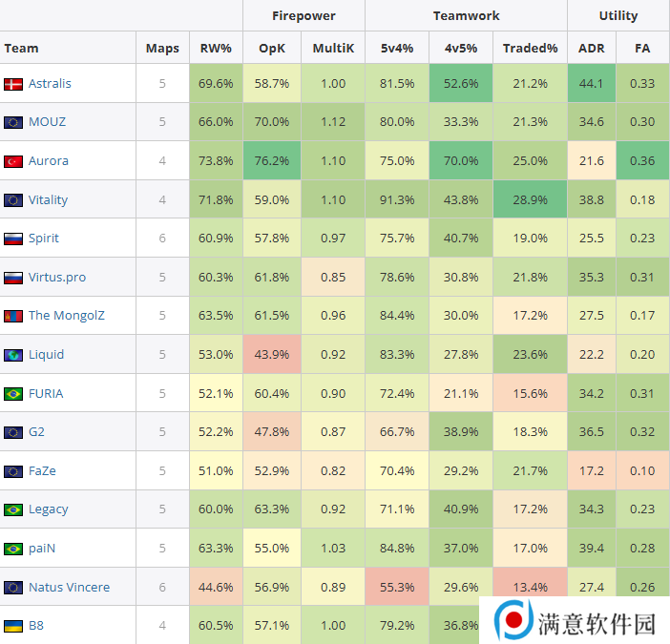Click G2 OpK cell 47.8%
Image resolution: width=670 pixels, height=644 pixels.
pos(272,432)
